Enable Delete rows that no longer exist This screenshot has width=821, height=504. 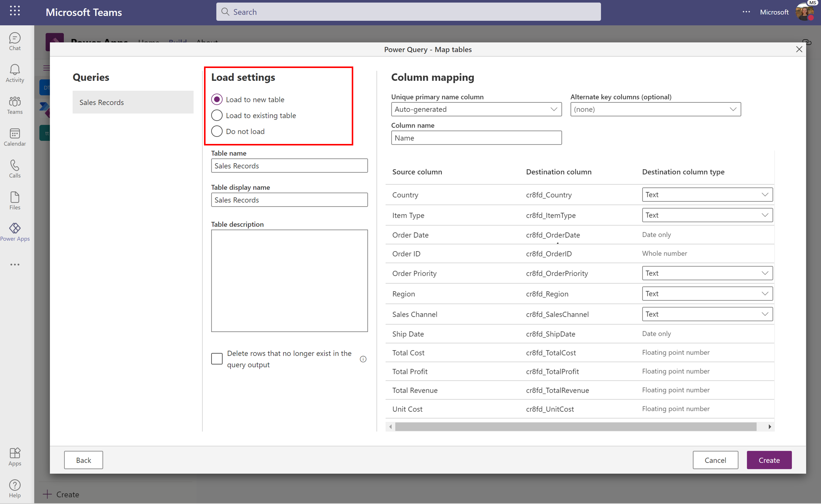click(x=217, y=359)
